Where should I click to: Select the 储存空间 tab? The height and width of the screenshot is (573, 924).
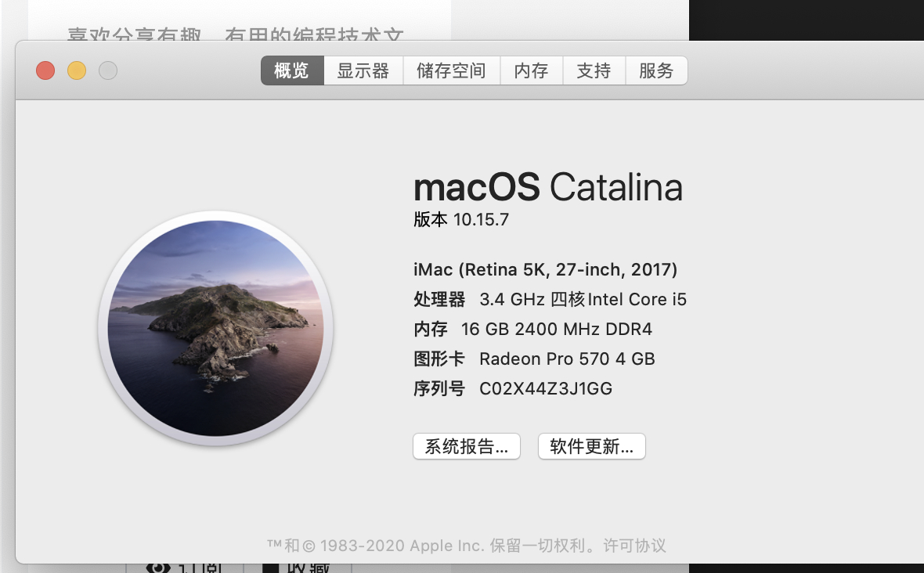(x=451, y=70)
